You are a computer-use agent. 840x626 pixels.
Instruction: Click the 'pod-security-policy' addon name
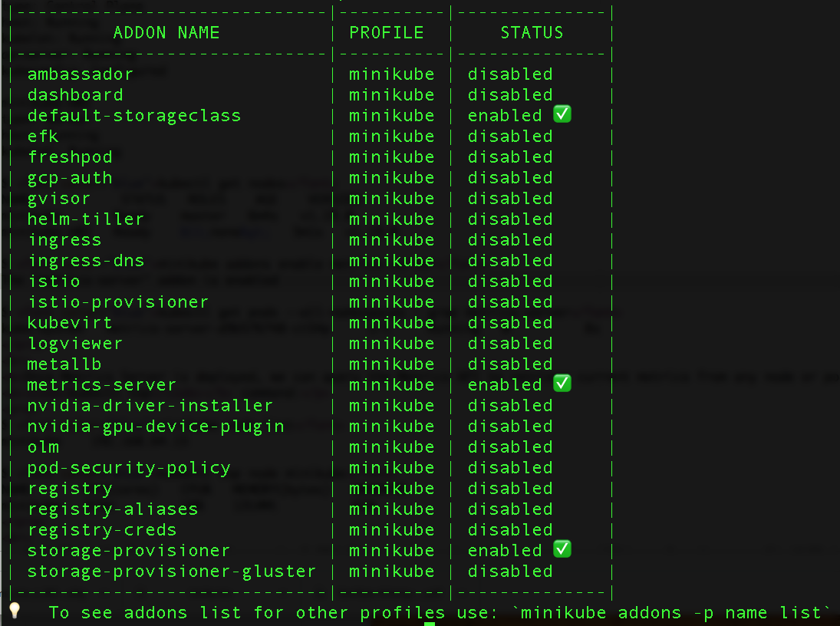[x=129, y=468]
